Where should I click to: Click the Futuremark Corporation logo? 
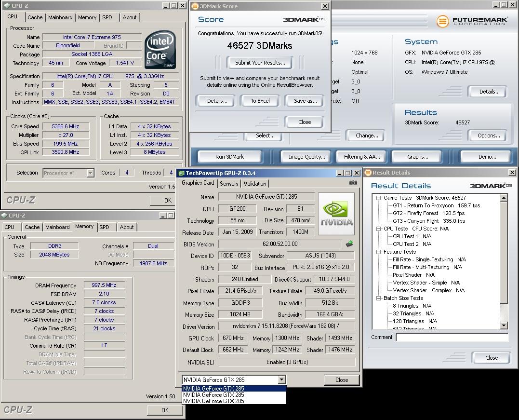click(x=472, y=21)
